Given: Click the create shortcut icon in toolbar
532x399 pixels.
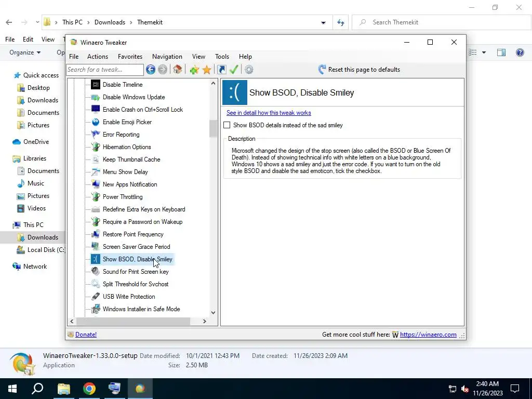Looking at the screenshot, I should [x=221, y=70].
